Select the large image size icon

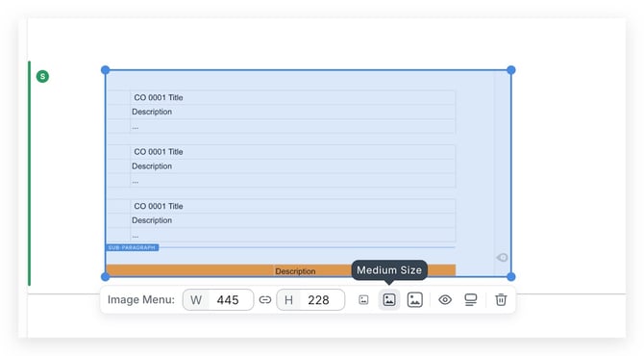pyautogui.click(x=415, y=299)
